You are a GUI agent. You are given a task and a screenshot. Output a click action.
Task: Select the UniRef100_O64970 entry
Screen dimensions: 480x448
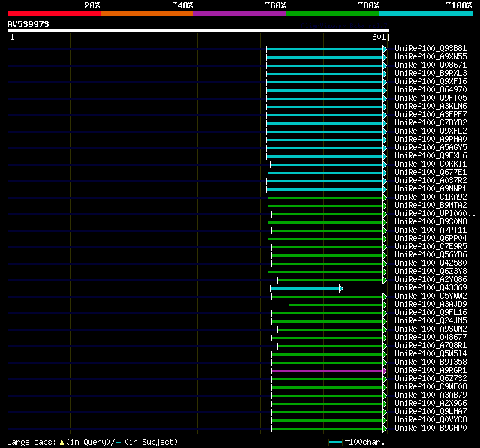point(430,90)
